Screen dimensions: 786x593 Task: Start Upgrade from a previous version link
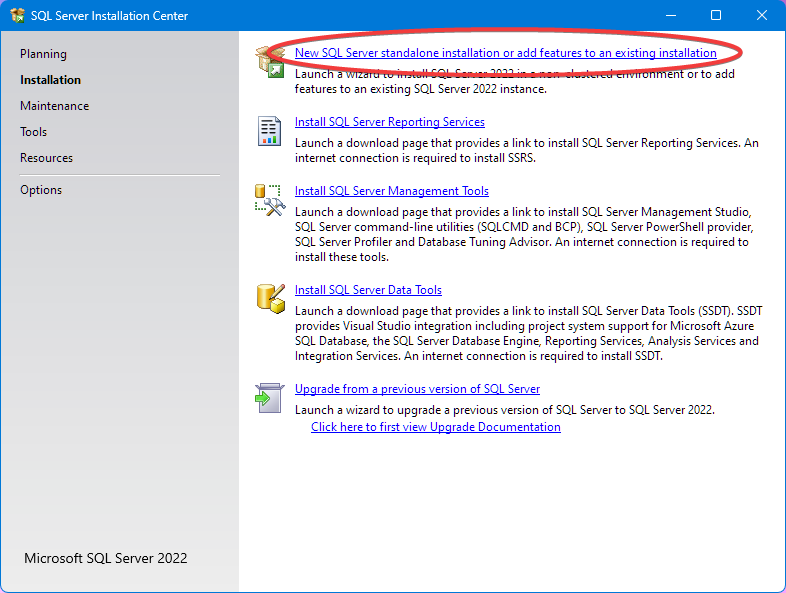(x=417, y=389)
